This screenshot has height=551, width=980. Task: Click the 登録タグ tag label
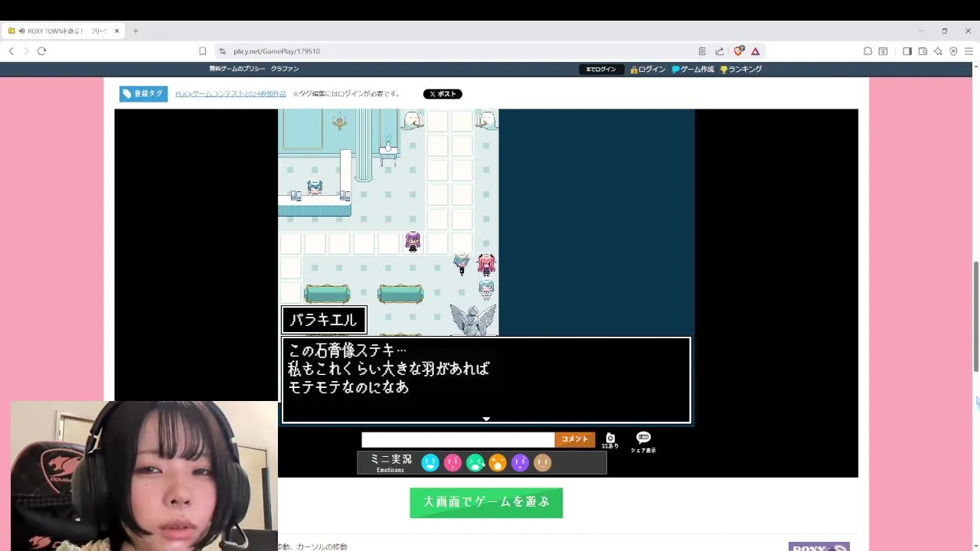point(143,93)
